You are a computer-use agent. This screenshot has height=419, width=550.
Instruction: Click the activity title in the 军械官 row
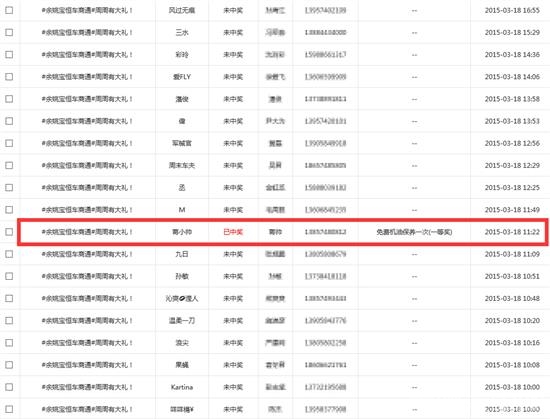[x=87, y=143]
